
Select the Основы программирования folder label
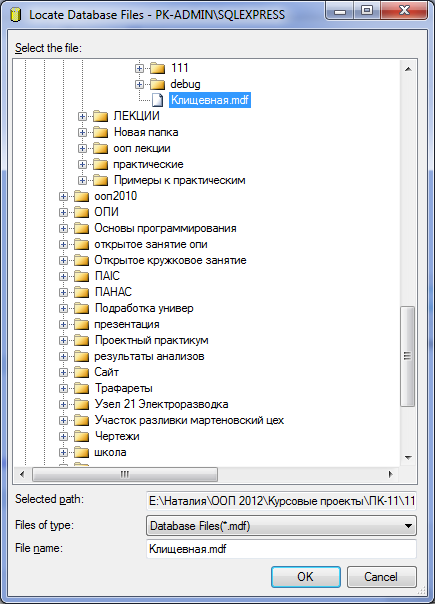tap(165, 228)
